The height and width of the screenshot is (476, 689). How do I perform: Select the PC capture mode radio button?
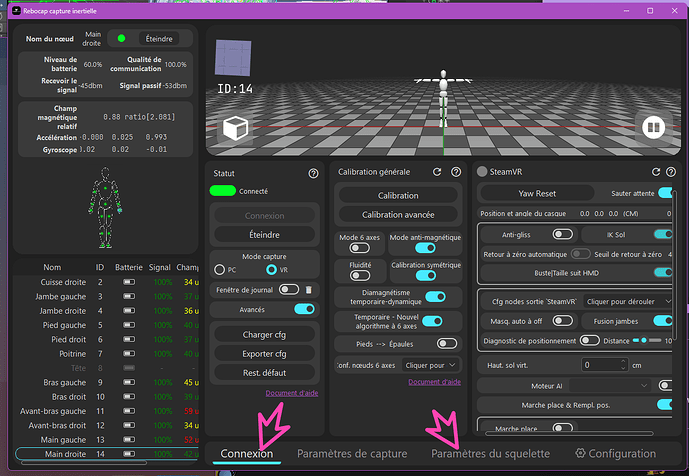pos(220,269)
